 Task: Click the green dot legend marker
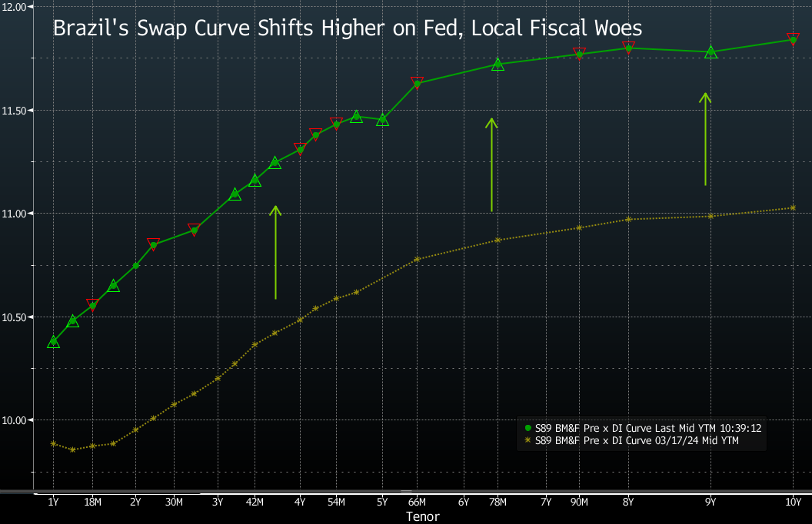point(528,428)
